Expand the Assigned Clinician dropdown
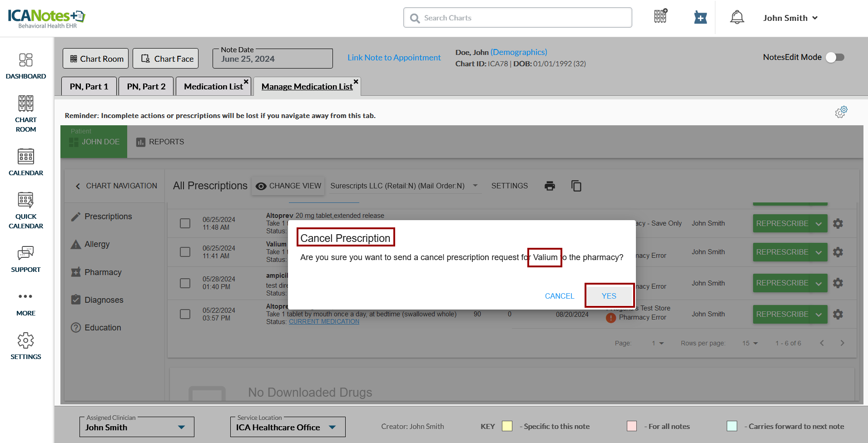This screenshot has width=868, height=443. click(x=181, y=427)
